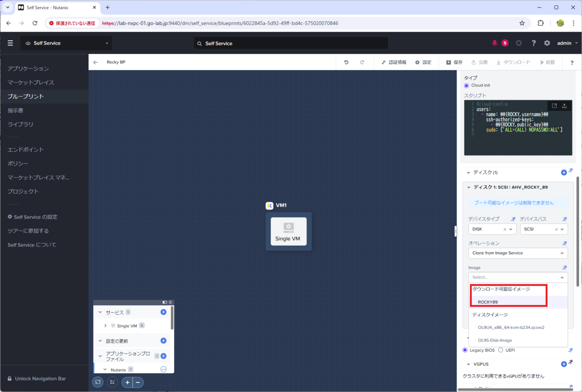Open デバイスバス SCSI dropdown
This screenshot has width=582, height=392.
coord(544,229)
